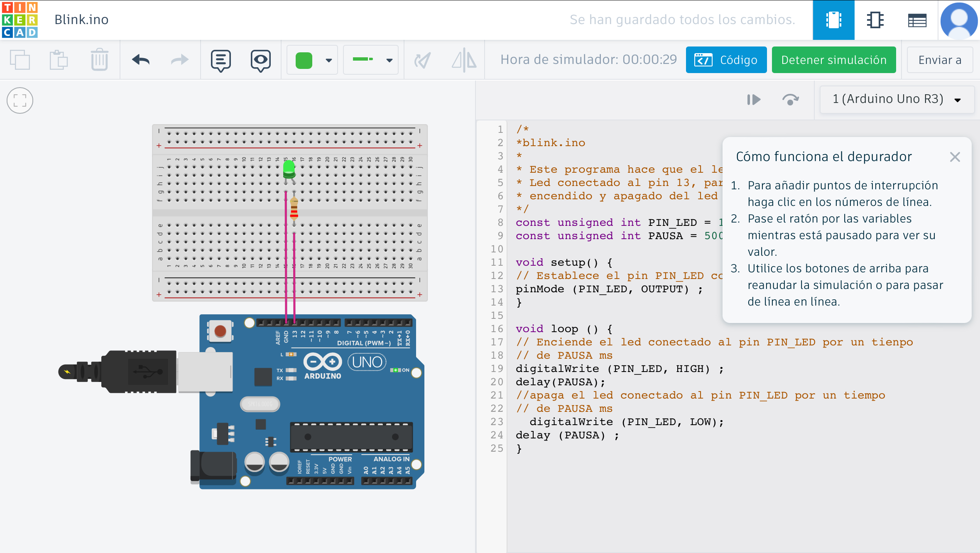The image size is (980, 553).
Task: Open the wire color dropdown
Action: (328, 60)
